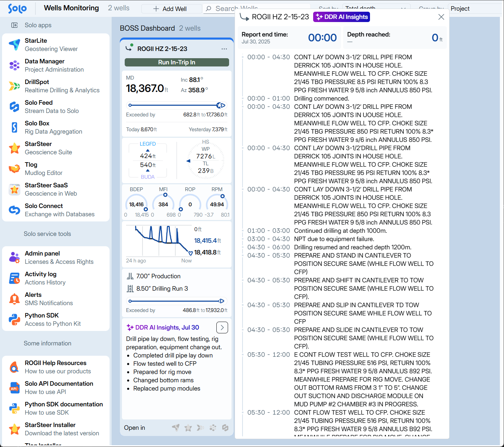Image resolution: width=504 pixels, height=447 pixels.
Task: Open well in StarLite from Open in row
Action: coord(176,428)
